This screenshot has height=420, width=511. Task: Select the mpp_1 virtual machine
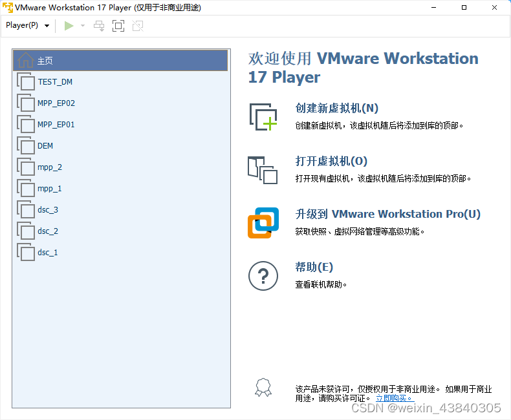(x=120, y=189)
